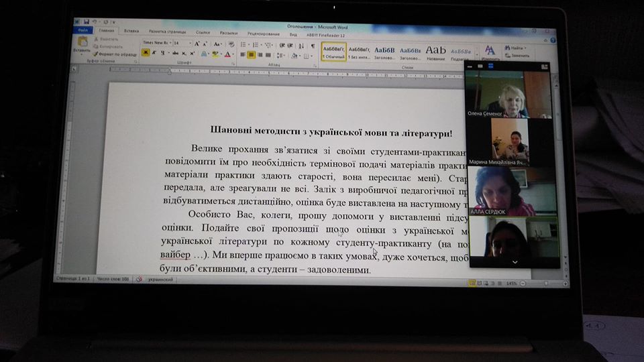Click the Change Styles (Изменить стили) icon
The image size is (644, 362).
[x=490, y=52]
